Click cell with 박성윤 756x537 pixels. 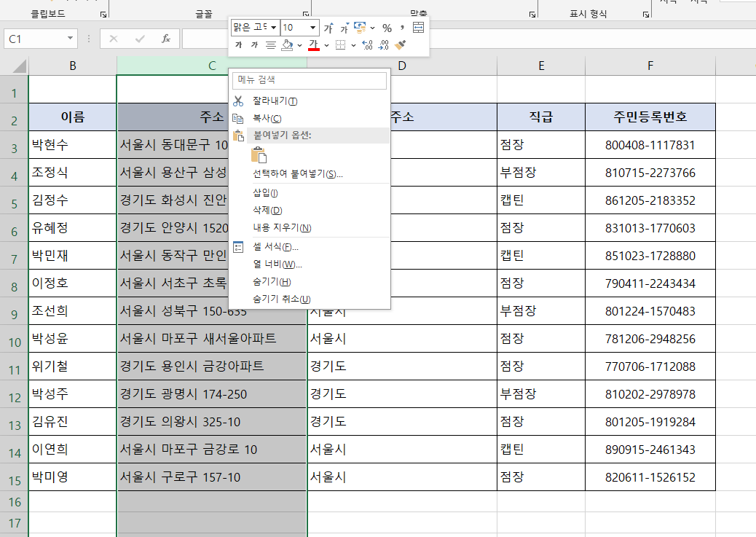tap(73, 339)
